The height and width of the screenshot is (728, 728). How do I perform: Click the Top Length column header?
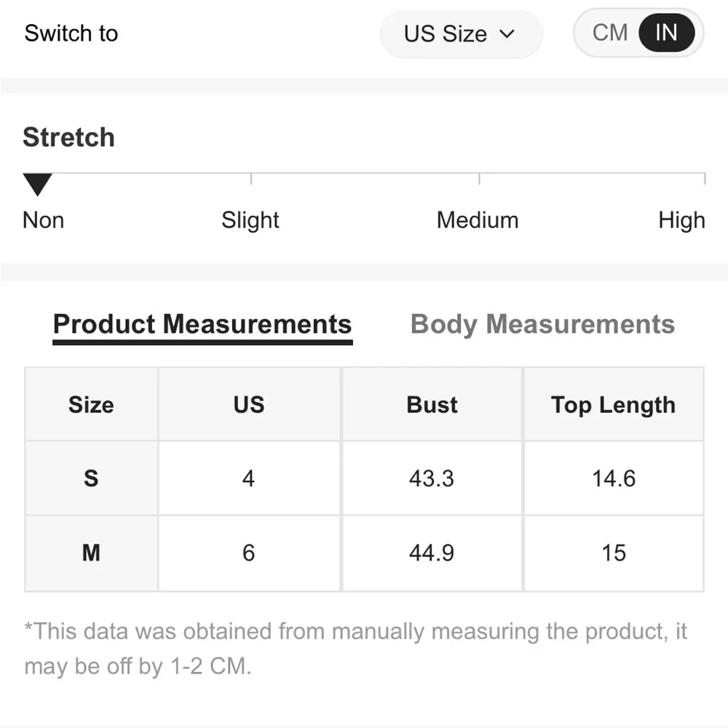click(x=613, y=405)
